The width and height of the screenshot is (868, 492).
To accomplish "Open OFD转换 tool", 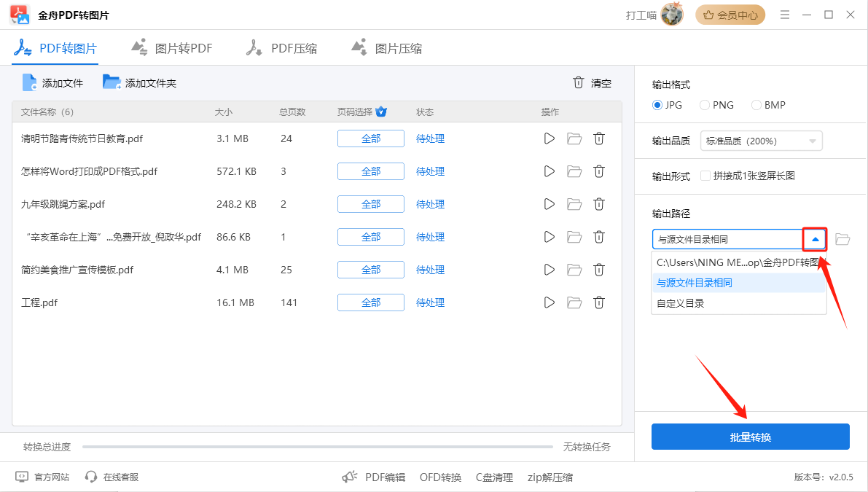I will [x=441, y=477].
